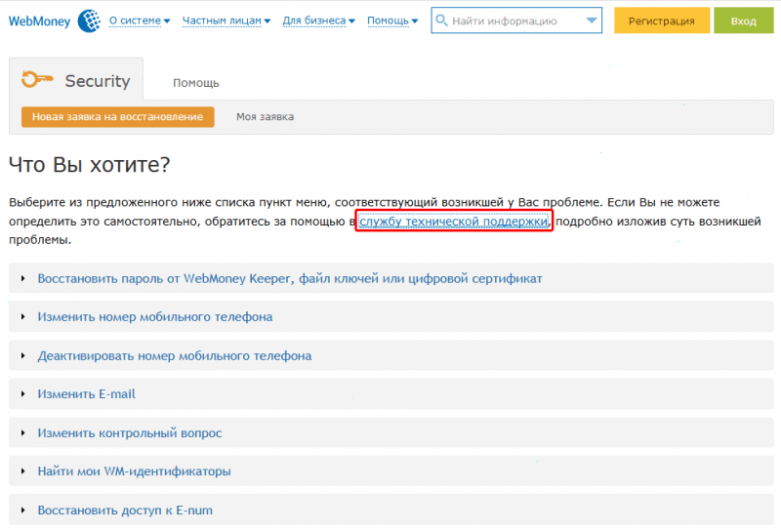Open the О системе menu
The width and height of the screenshot is (781, 532).
pyautogui.click(x=140, y=20)
